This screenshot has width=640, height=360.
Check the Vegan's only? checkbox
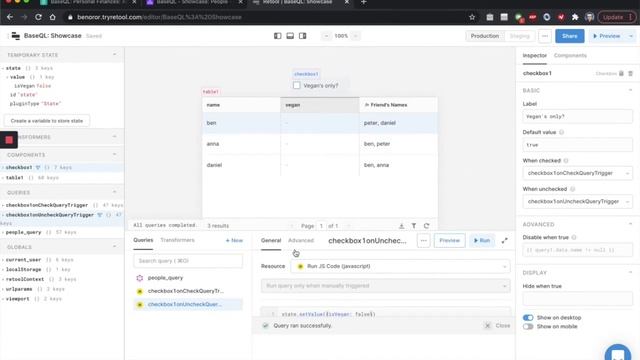(x=297, y=85)
